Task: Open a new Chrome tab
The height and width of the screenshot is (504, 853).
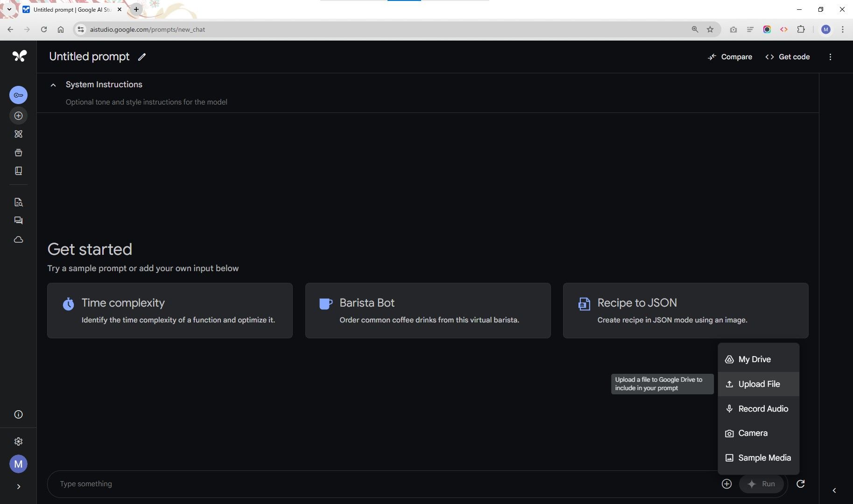Action: pos(136,9)
